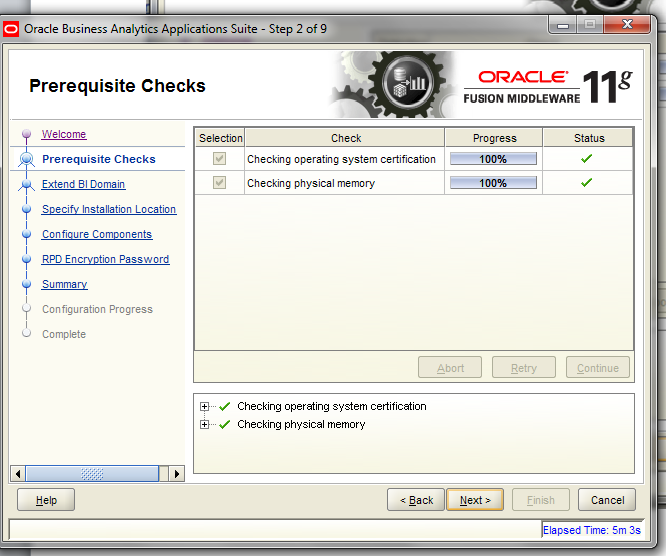
Task: Toggle checkbox for physical memory check
Action: [220, 183]
